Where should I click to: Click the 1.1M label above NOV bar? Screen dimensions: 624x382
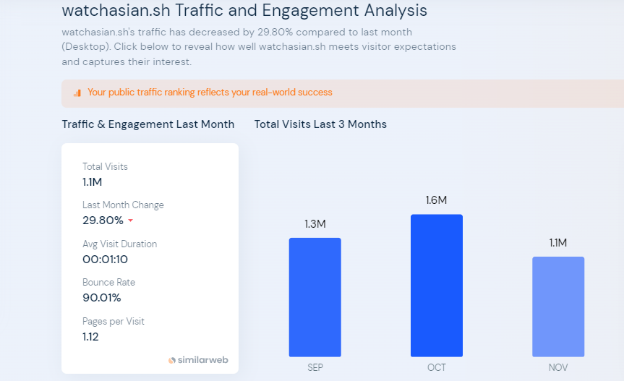tap(558, 243)
